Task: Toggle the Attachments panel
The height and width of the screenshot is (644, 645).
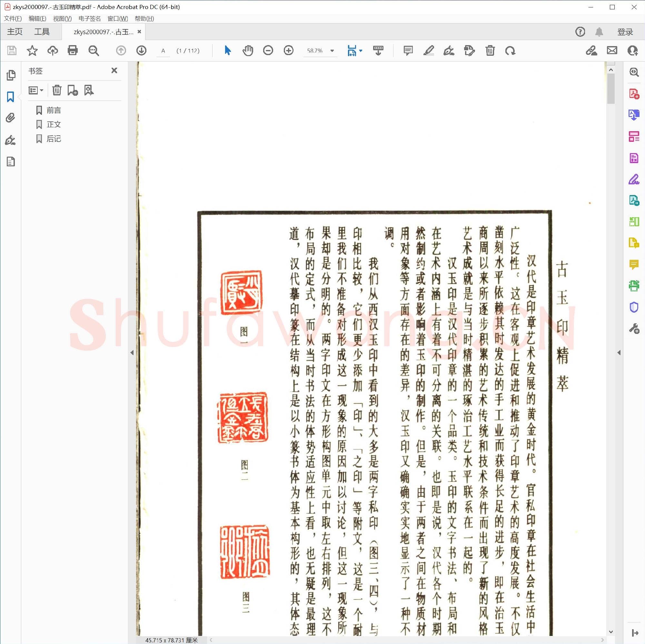Action: click(x=10, y=117)
